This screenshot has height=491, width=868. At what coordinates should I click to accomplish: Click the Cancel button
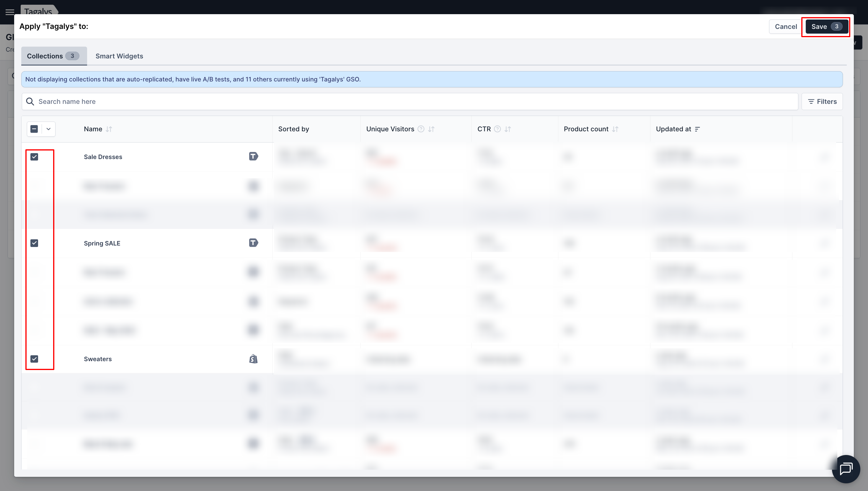tap(785, 27)
